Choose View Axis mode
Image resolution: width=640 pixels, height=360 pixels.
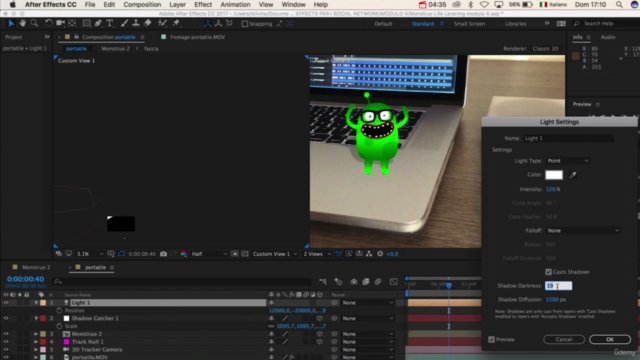[x=229, y=24]
